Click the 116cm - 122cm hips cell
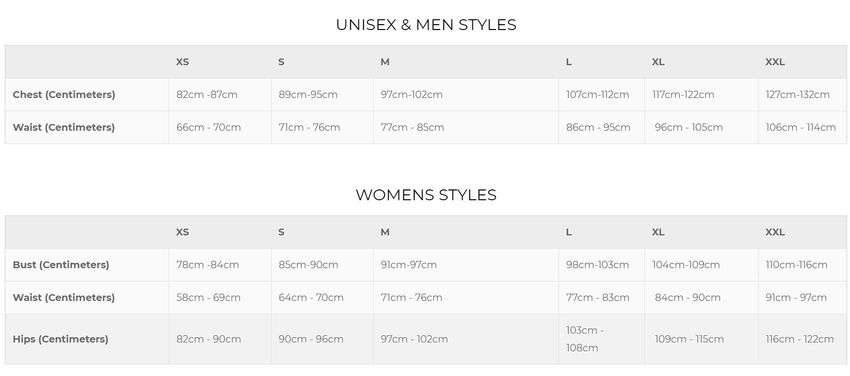 [x=800, y=339]
